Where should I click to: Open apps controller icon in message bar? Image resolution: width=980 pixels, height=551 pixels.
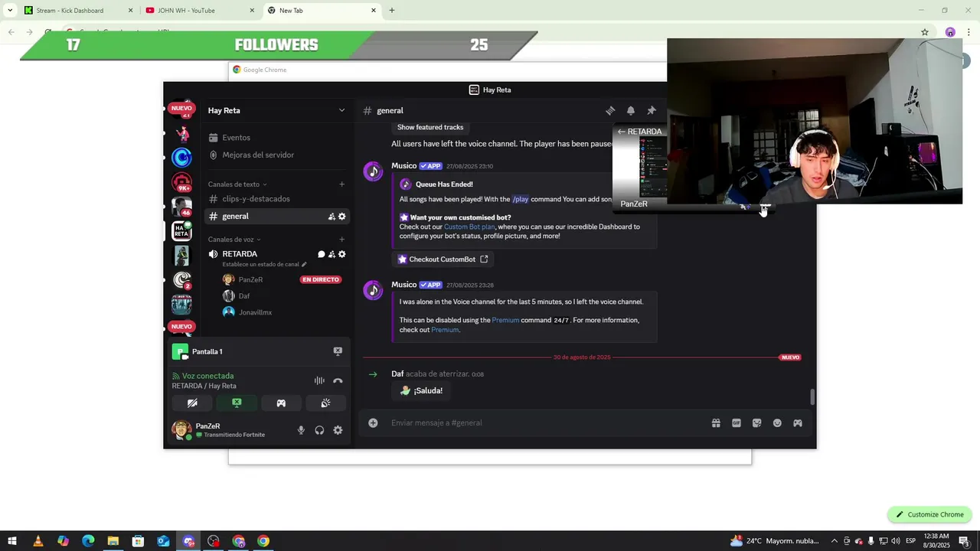(x=798, y=422)
